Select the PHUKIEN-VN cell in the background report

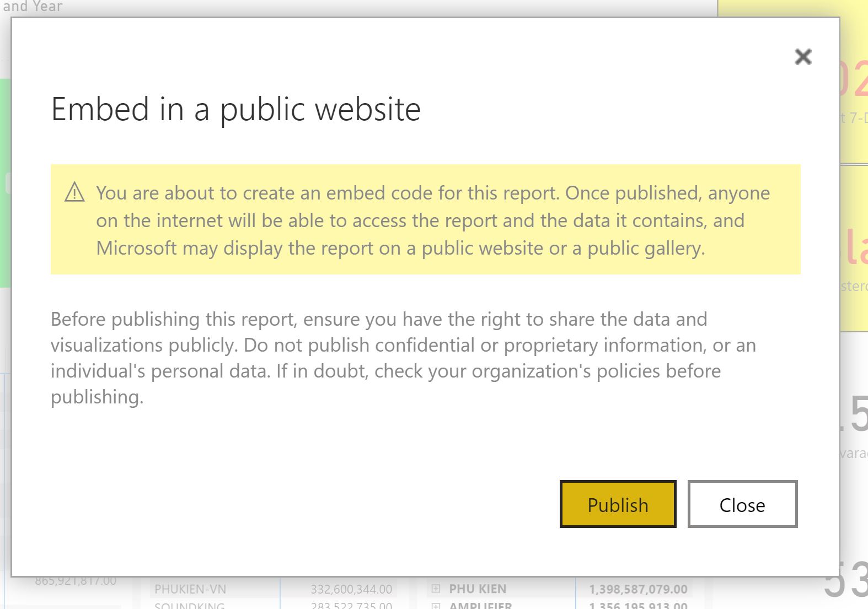pos(190,589)
